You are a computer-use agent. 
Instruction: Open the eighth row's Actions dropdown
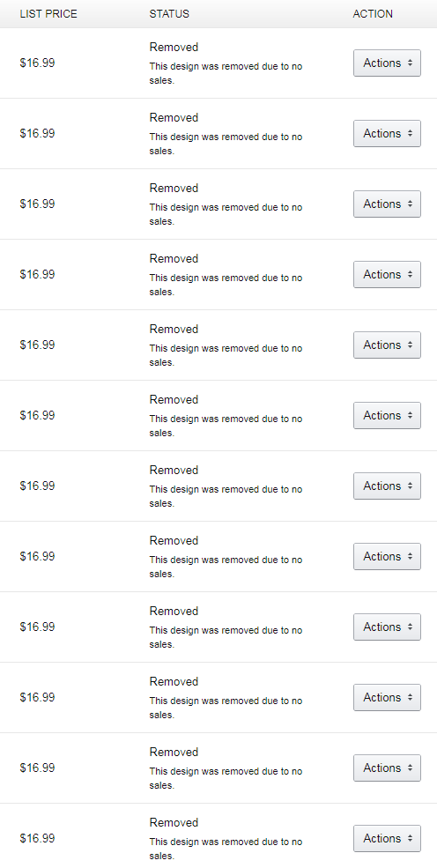click(387, 556)
